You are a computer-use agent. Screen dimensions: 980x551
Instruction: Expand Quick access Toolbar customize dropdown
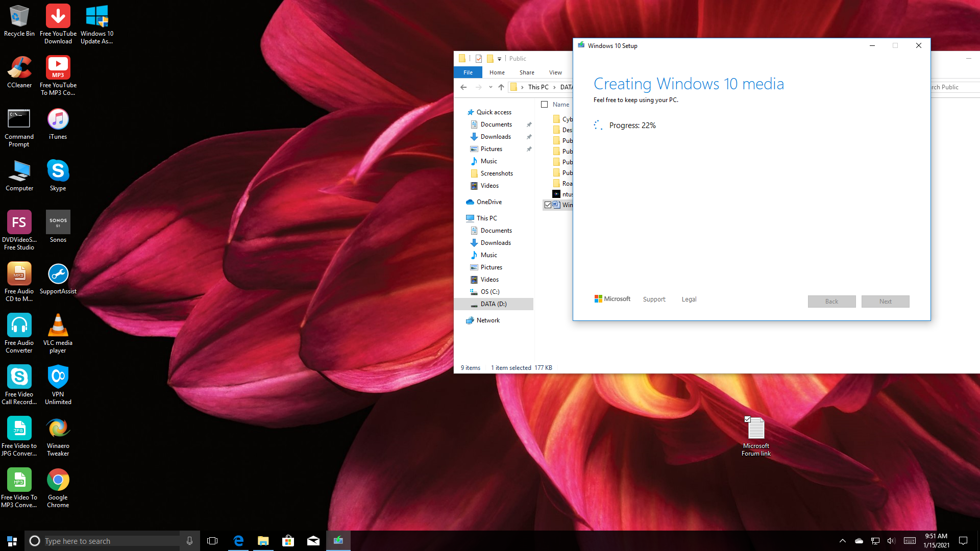tap(500, 59)
